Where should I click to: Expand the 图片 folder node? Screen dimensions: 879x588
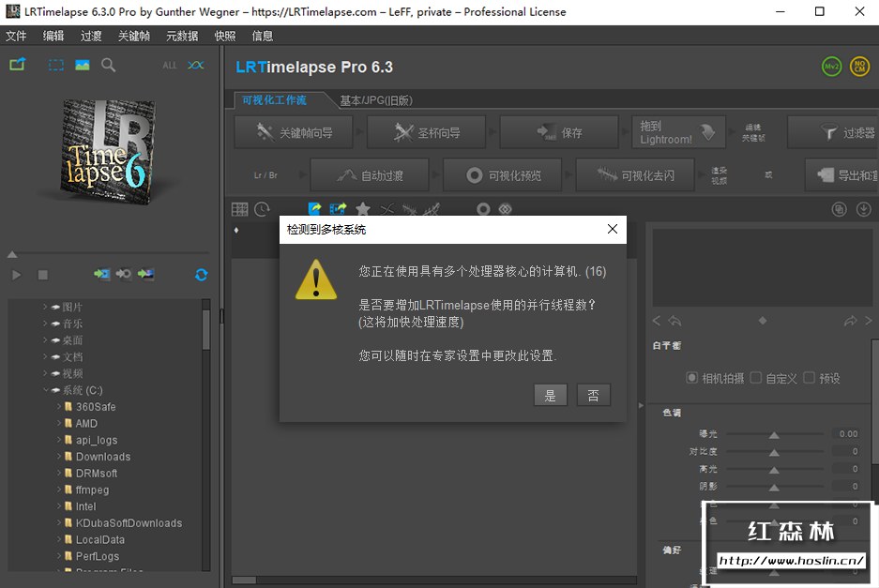45,307
